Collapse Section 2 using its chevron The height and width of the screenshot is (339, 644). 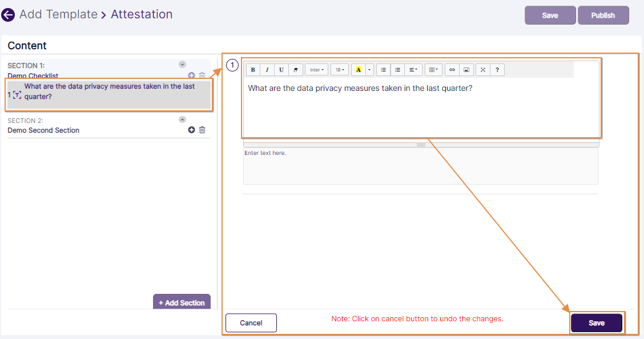click(x=182, y=119)
